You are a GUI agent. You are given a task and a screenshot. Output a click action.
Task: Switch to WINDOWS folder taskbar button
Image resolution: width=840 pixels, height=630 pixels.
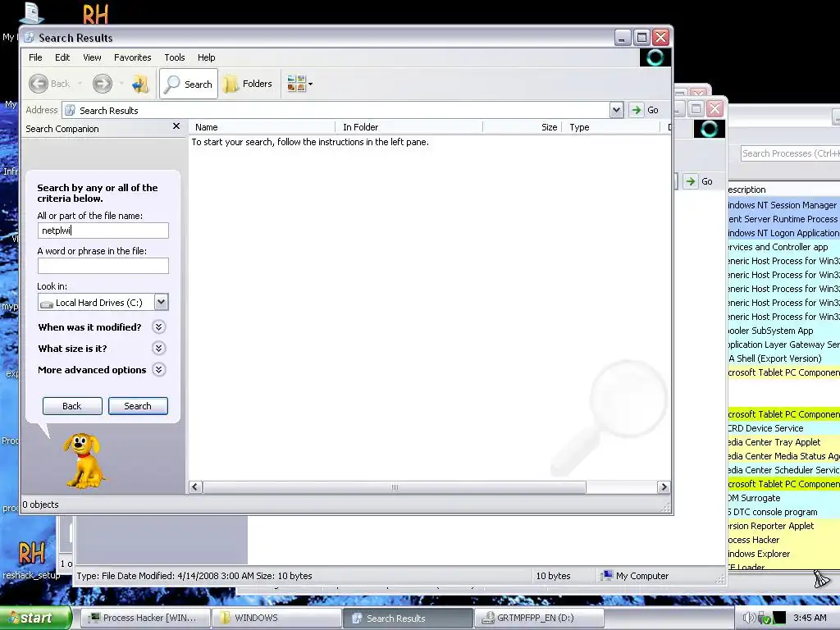(x=276, y=618)
